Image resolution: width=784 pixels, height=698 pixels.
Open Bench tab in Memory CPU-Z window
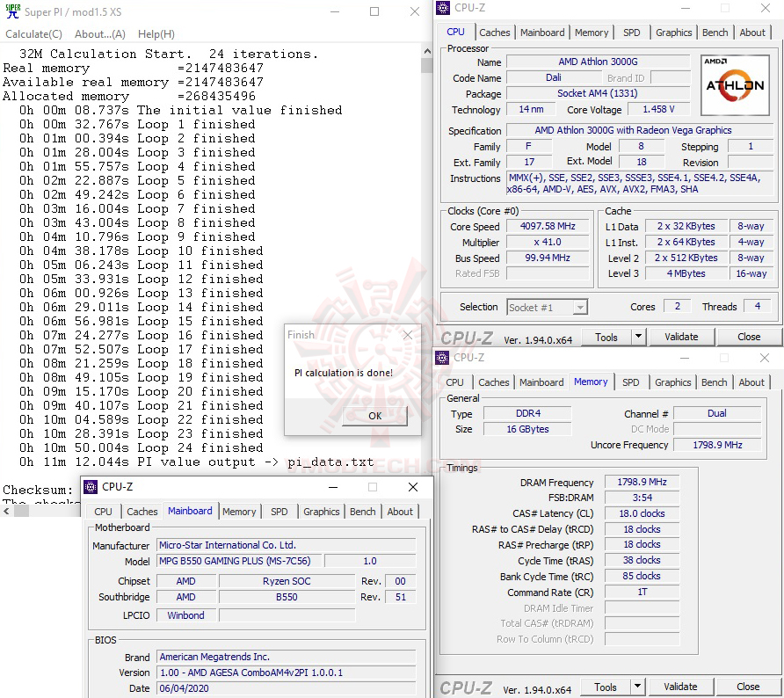click(x=714, y=382)
